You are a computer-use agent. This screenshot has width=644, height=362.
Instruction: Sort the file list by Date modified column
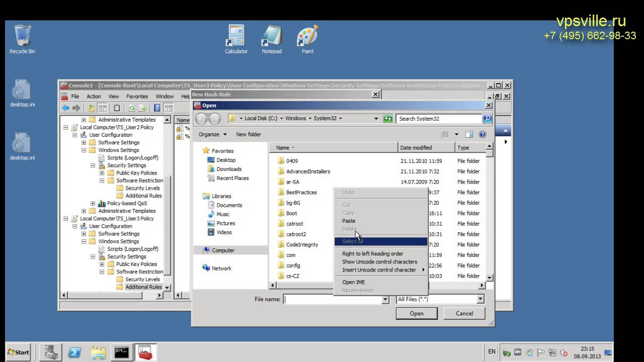(x=427, y=148)
